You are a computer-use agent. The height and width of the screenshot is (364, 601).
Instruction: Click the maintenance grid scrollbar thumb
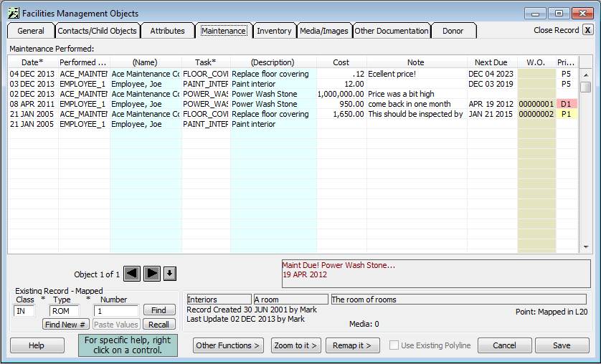pos(586,87)
